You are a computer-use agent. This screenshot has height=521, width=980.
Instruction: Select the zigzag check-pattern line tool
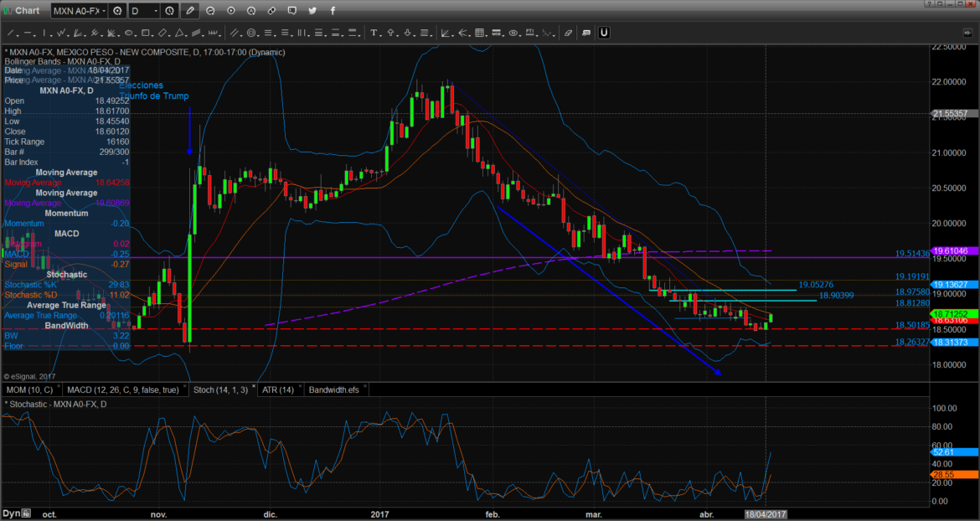tap(60, 33)
